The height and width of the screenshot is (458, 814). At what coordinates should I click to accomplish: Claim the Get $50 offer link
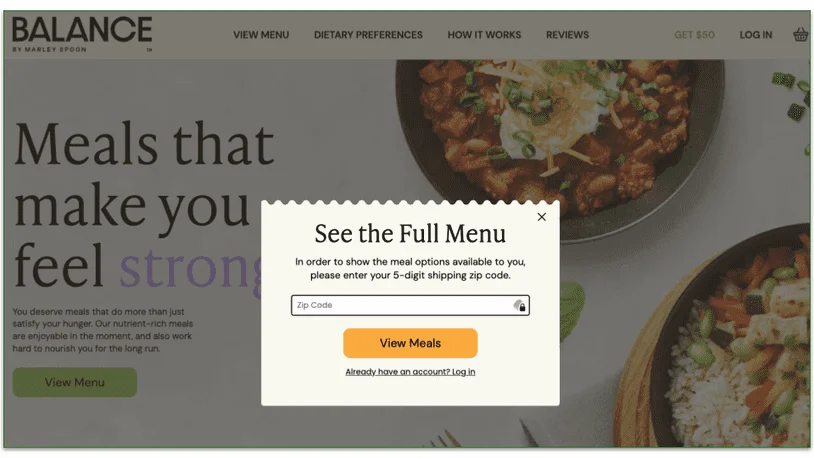point(695,35)
